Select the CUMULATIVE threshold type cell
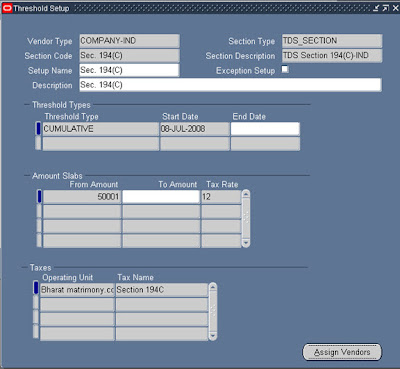The width and height of the screenshot is (400, 369). pyautogui.click(x=101, y=129)
